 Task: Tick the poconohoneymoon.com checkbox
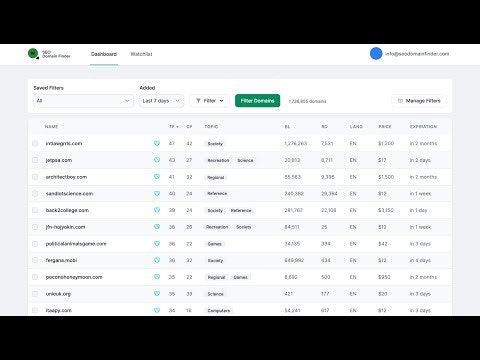tap(35, 277)
